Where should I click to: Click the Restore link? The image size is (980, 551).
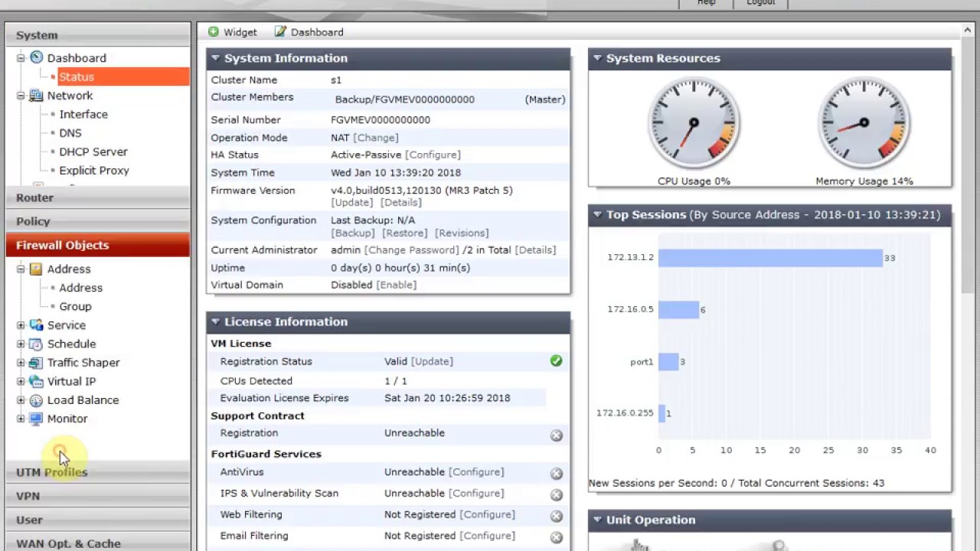[405, 233]
